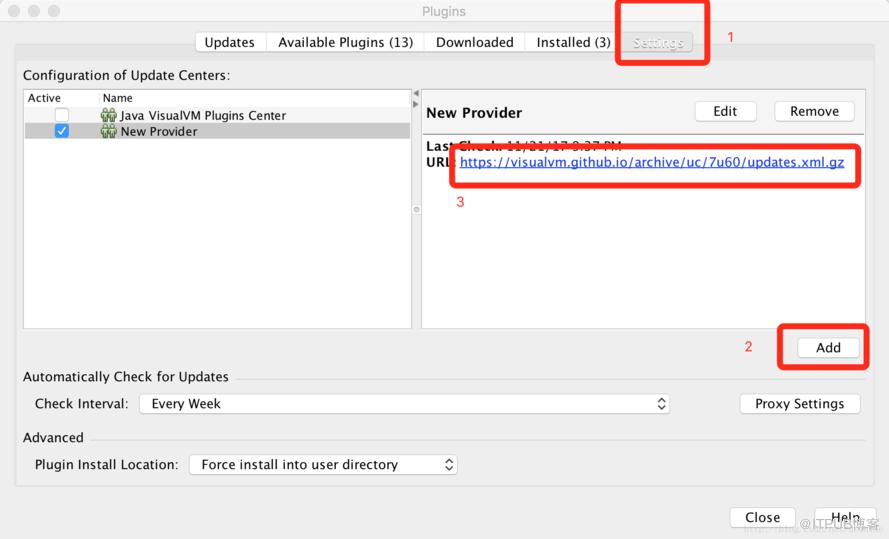This screenshot has height=539, width=889.
Task: Select Java VisualVM Plugins Center row text
Action: (203, 116)
